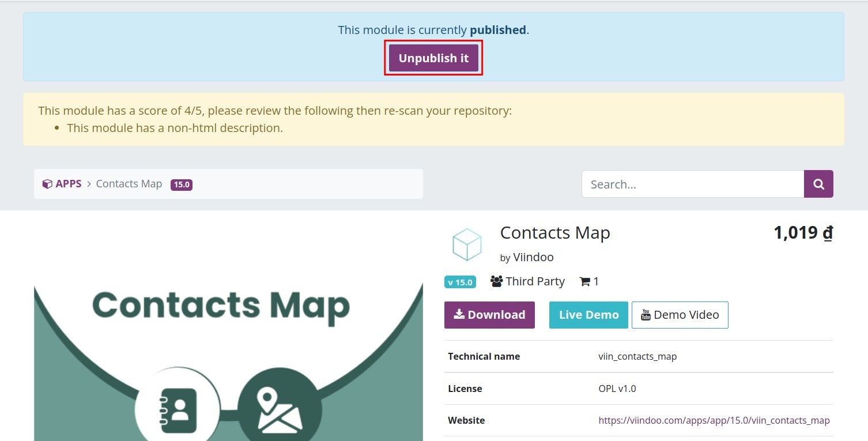Click the OPL v1.0 license value
The image size is (868, 441).
tap(617, 389)
